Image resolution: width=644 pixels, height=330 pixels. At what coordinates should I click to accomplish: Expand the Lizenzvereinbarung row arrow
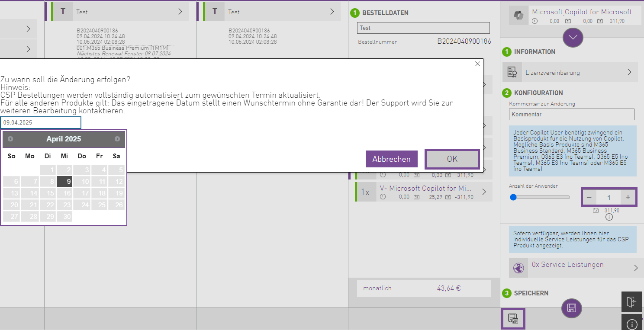pos(630,72)
